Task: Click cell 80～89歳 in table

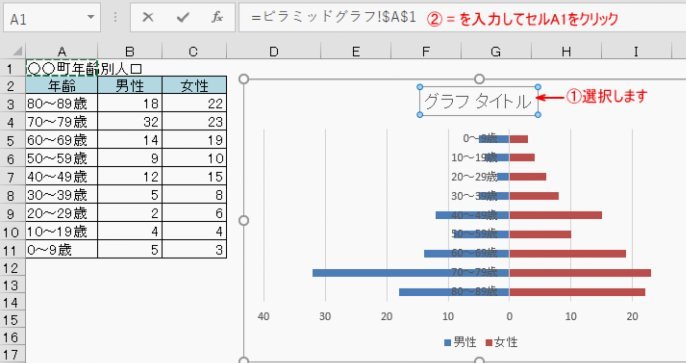Action: point(62,104)
